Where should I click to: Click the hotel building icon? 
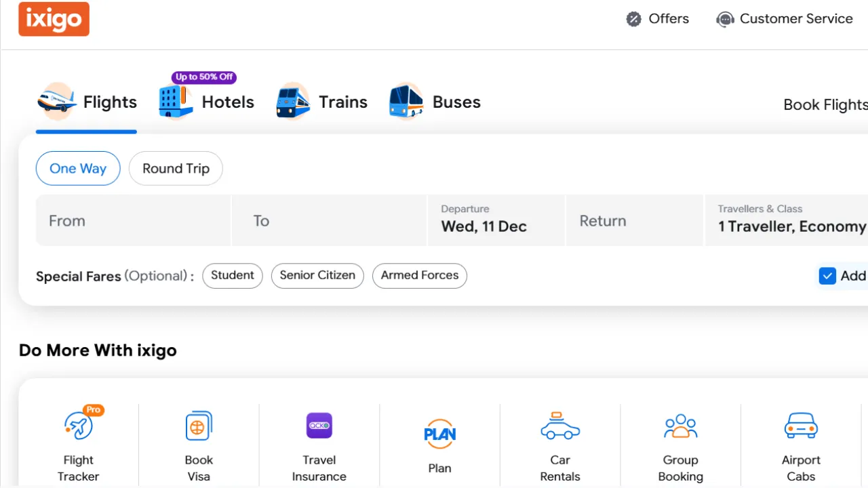tap(176, 102)
